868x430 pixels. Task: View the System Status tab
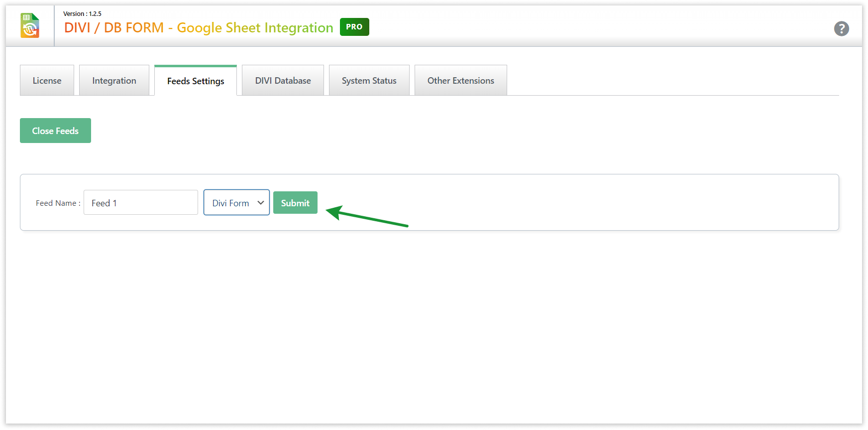click(x=369, y=81)
